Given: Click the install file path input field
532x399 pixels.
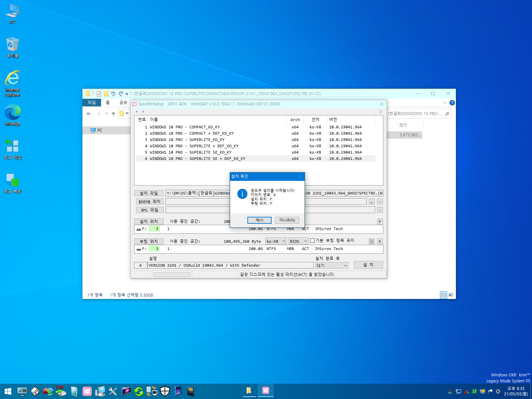Looking at the screenshot, I should pyautogui.click(x=274, y=193).
